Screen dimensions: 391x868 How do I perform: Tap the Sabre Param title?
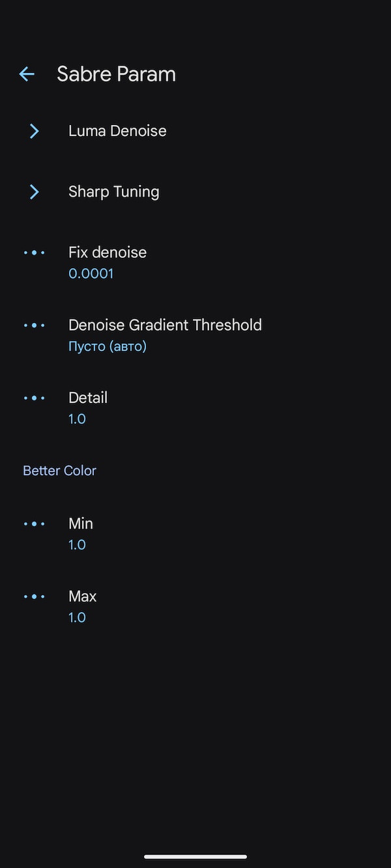(116, 74)
